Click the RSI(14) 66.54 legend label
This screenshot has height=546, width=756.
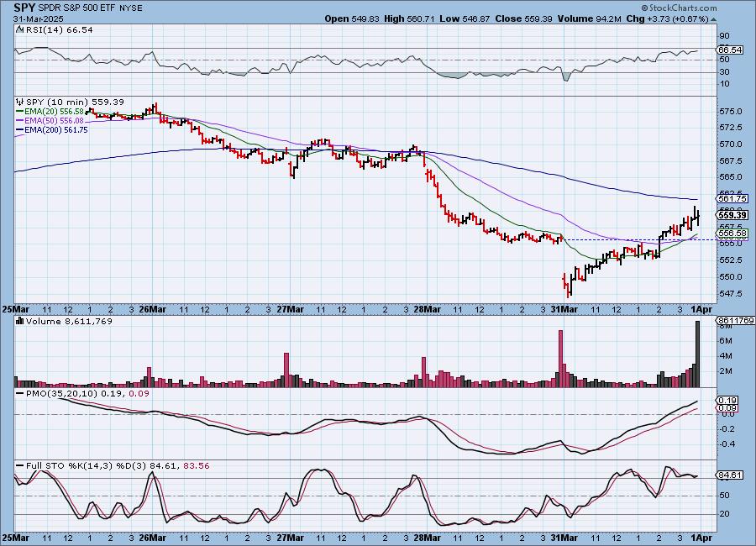click(60, 29)
